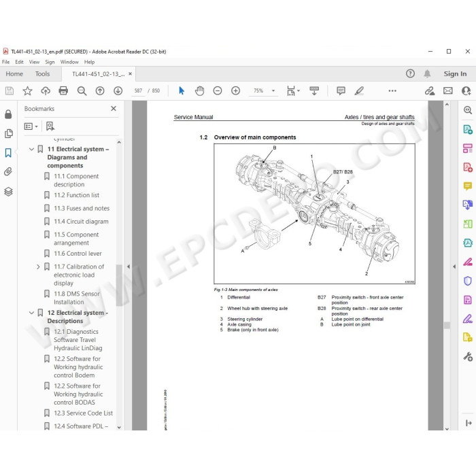Open bookmark 11.8 DMS Sensor Installation

coord(76,298)
